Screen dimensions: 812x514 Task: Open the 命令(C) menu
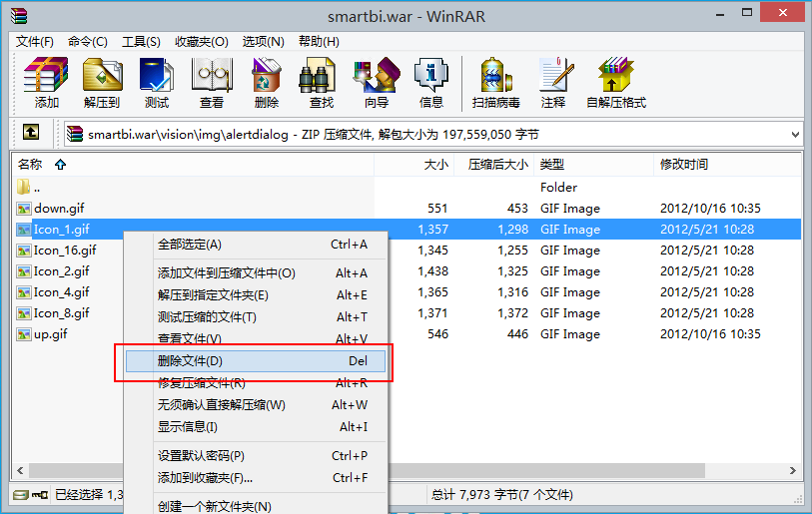[x=88, y=41]
